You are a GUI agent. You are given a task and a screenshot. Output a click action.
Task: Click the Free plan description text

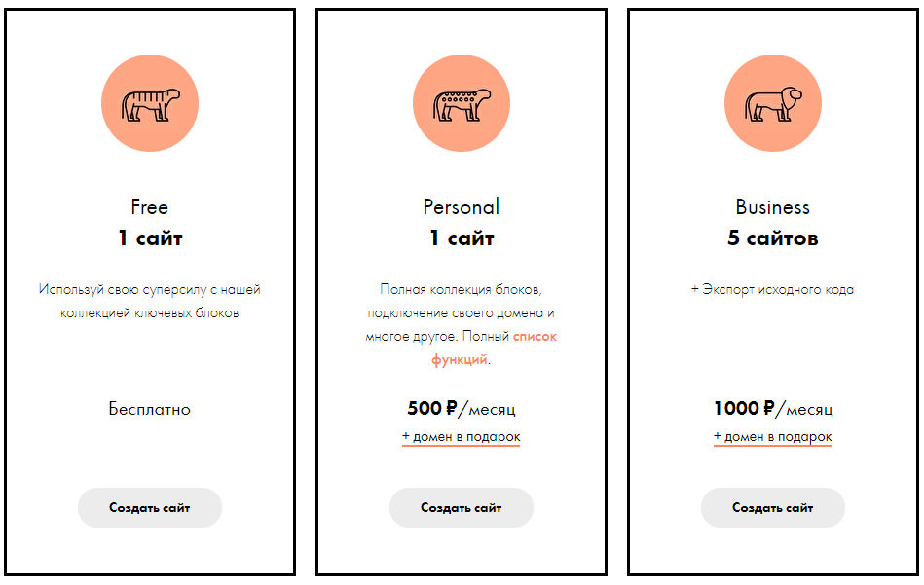pyautogui.click(x=150, y=301)
